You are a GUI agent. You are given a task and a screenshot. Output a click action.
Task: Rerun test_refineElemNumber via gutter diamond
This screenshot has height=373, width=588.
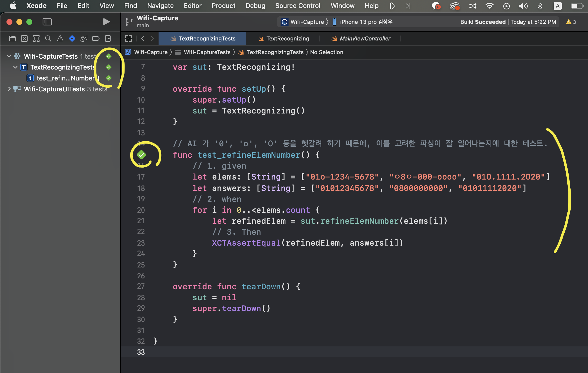(x=141, y=155)
